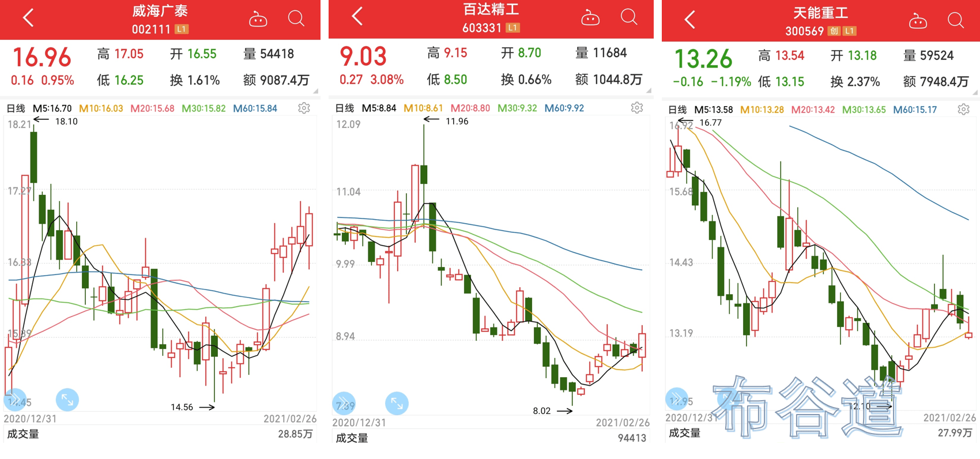Tap current price 9.03
The height and width of the screenshot is (459, 980).
[x=363, y=57]
